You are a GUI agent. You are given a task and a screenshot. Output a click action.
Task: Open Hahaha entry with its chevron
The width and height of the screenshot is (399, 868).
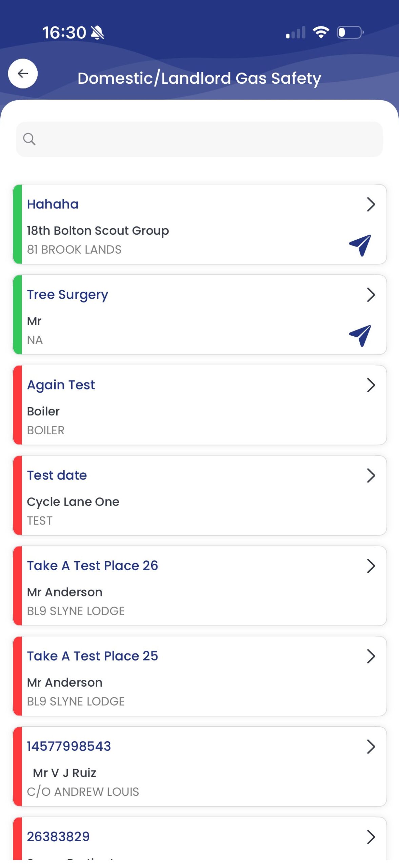point(371,204)
